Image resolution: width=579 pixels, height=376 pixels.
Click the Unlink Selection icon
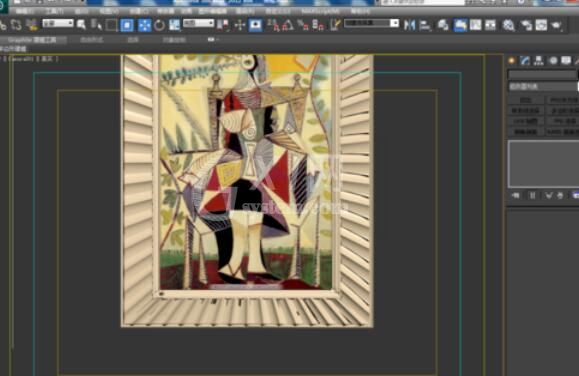16,25
